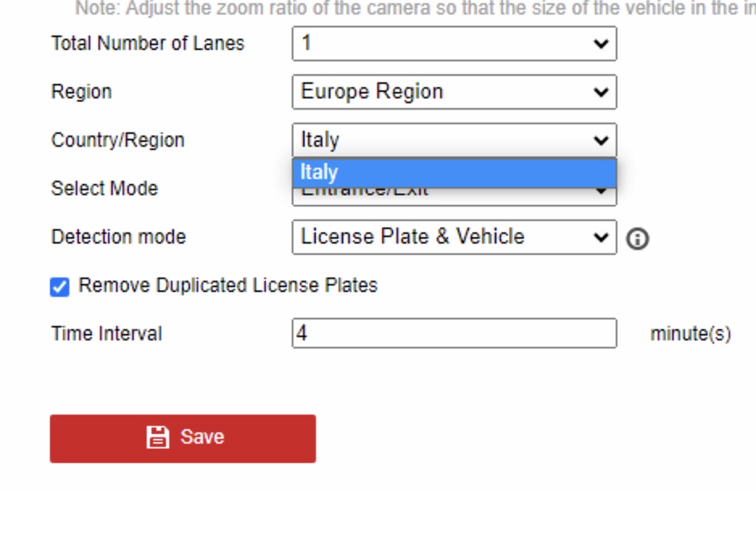
Task: Click the info icon beside Detection mode
Action: pyautogui.click(x=638, y=239)
